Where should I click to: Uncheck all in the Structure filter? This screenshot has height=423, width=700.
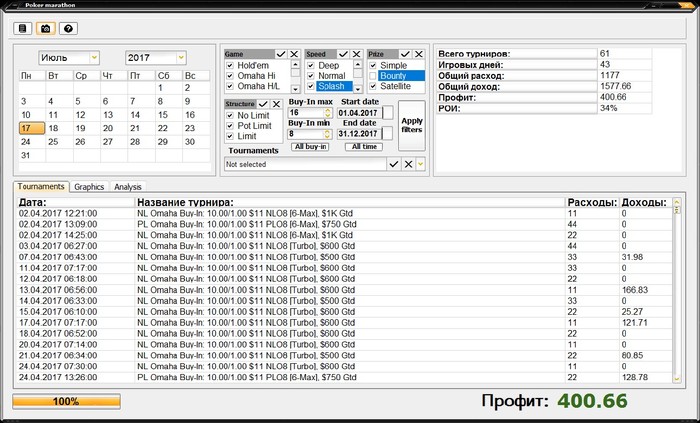click(276, 104)
